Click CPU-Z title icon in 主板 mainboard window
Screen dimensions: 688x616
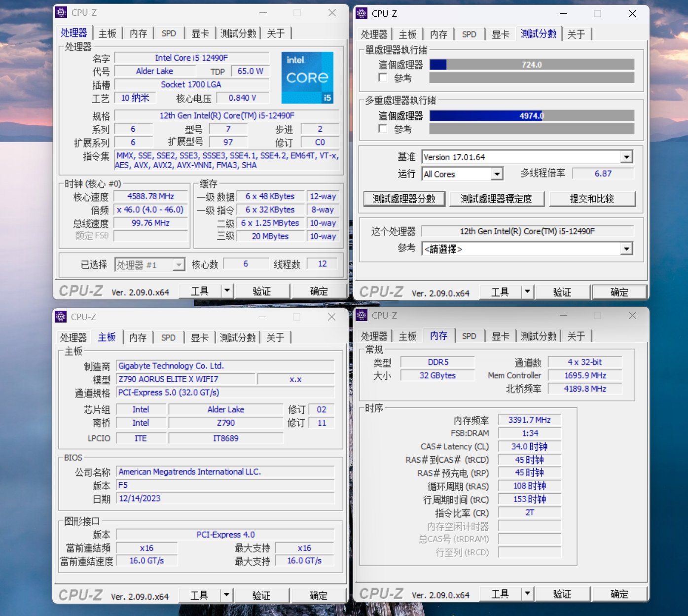tap(61, 317)
